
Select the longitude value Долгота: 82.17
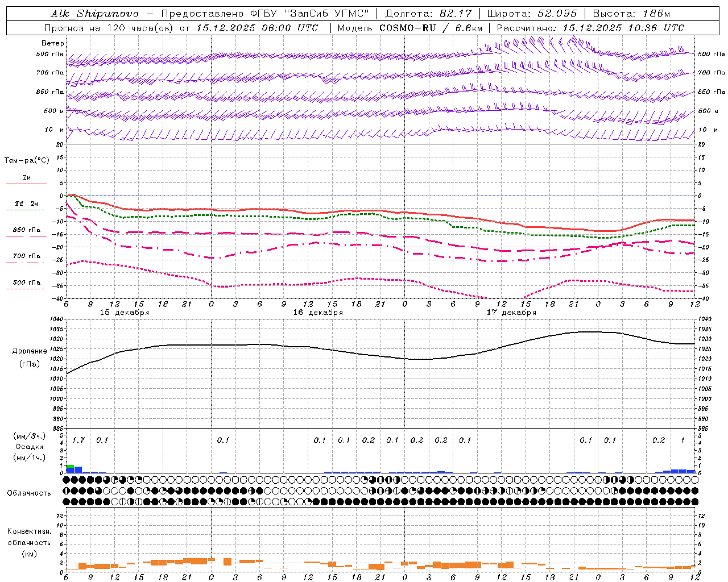(x=428, y=14)
